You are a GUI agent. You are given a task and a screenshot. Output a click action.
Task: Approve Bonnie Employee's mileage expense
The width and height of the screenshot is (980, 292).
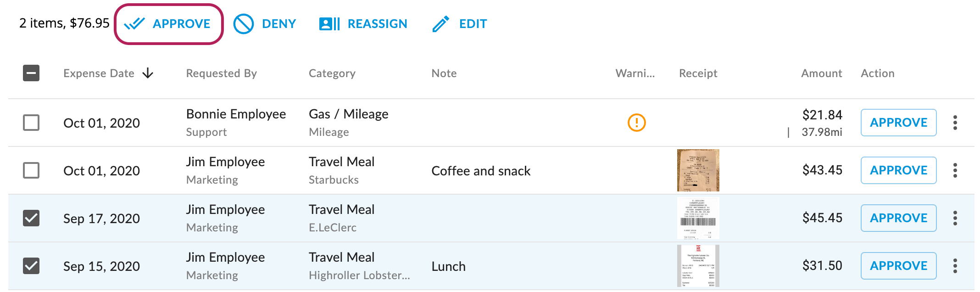coord(898,123)
